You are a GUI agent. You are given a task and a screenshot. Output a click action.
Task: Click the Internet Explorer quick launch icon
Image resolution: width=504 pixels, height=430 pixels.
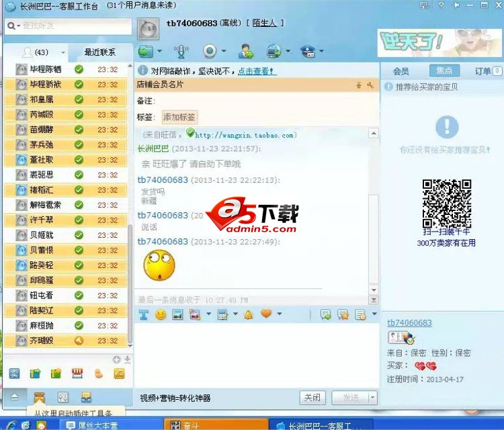[x=11, y=425]
